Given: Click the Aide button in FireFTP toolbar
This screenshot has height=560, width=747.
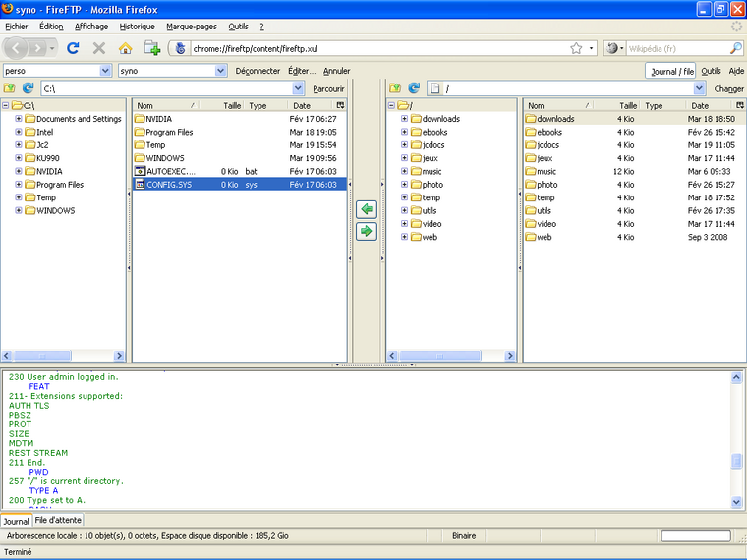Looking at the screenshot, I should click(x=736, y=71).
